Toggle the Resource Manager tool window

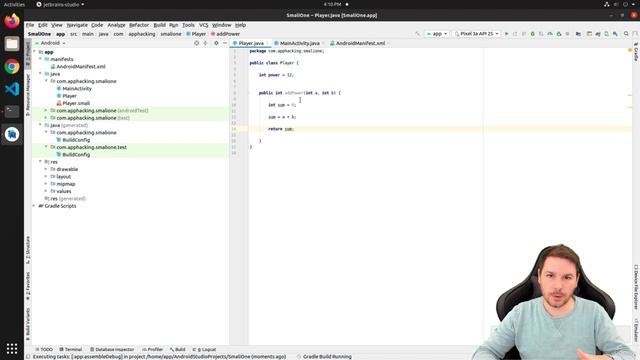tap(28, 95)
